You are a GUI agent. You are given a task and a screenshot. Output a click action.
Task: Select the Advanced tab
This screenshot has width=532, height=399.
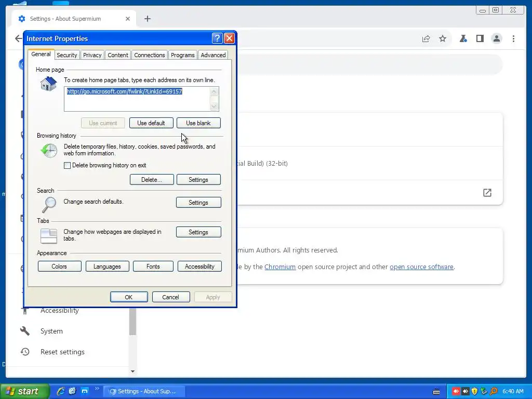(213, 55)
